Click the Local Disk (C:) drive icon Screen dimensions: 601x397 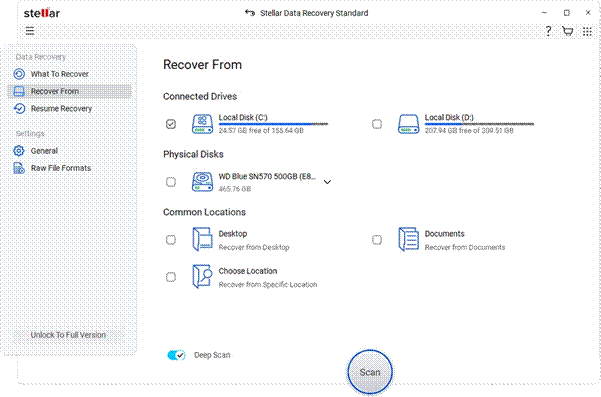[202, 124]
